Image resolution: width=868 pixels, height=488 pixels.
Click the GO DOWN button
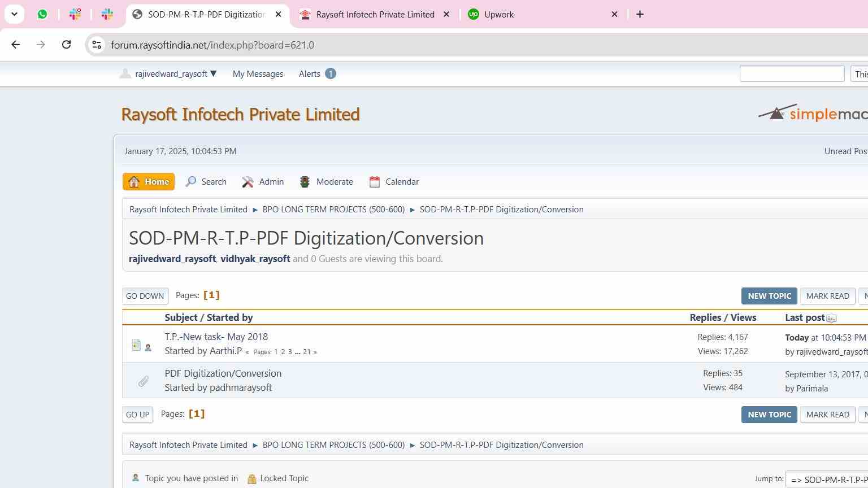(145, 296)
